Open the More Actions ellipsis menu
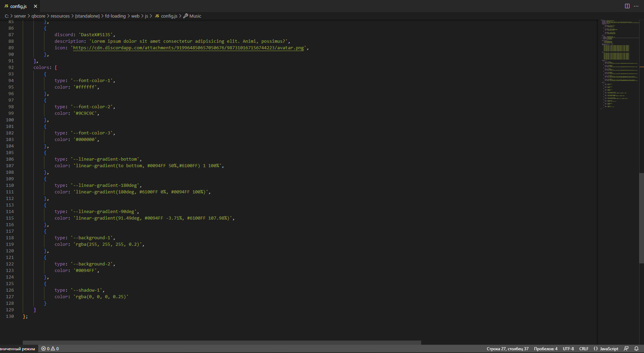 (x=636, y=6)
